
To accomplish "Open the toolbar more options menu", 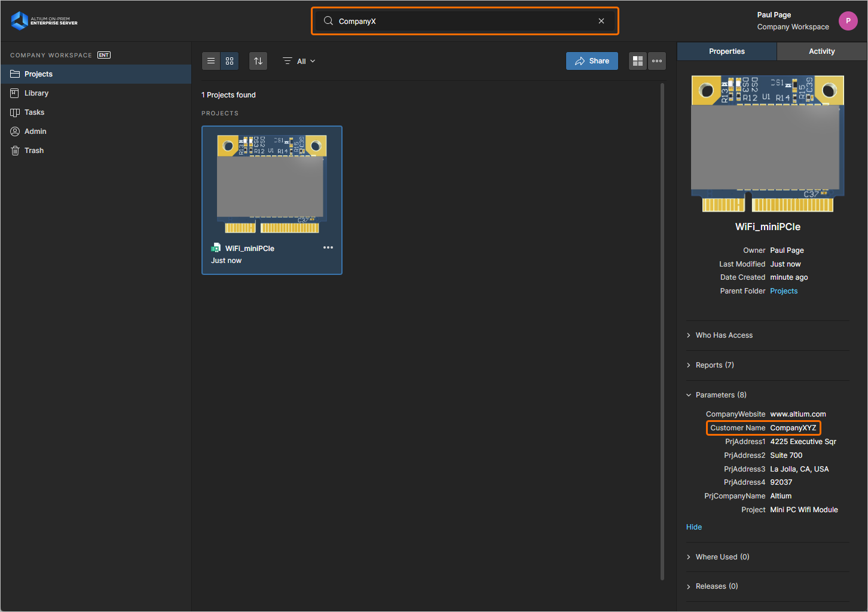I will pyautogui.click(x=657, y=61).
